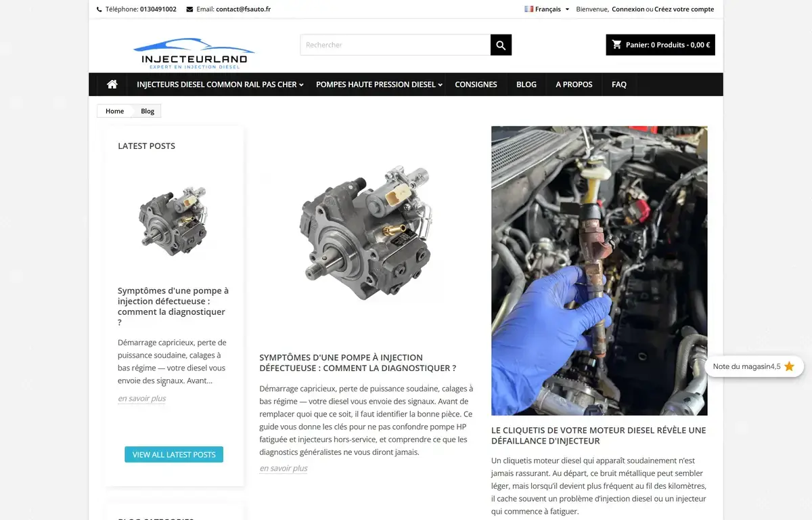The image size is (812, 520).
Task: Open Le cliquetis de votre moteur diesel article
Action: pos(599,435)
